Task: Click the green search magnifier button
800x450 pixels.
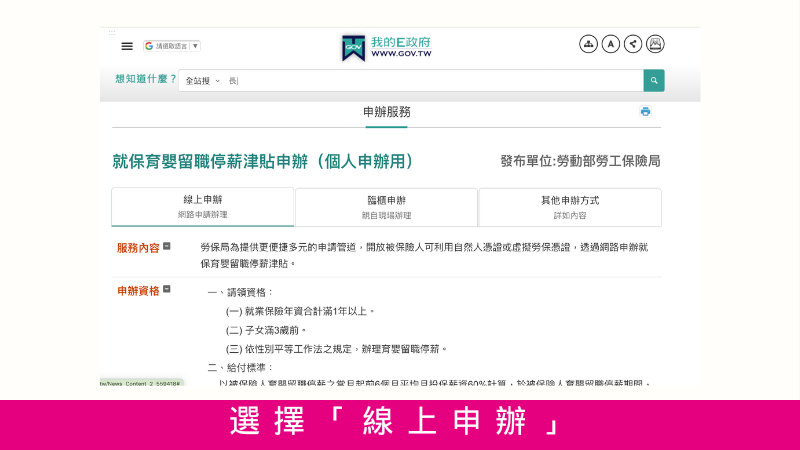Action: [x=654, y=81]
